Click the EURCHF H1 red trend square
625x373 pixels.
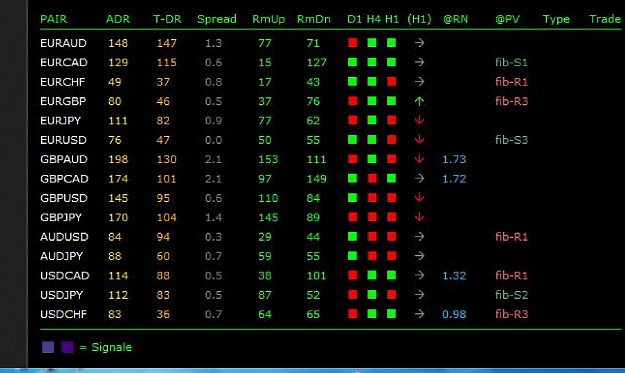[391, 82]
